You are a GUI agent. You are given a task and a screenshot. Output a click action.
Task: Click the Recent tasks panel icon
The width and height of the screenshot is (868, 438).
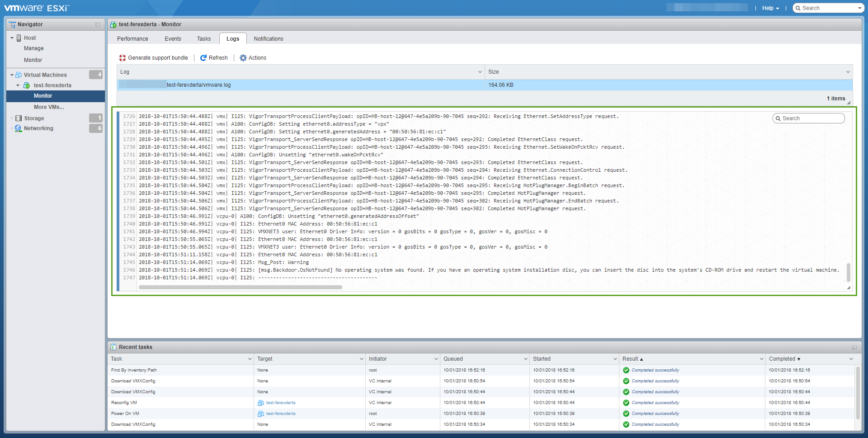(x=113, y=347)
